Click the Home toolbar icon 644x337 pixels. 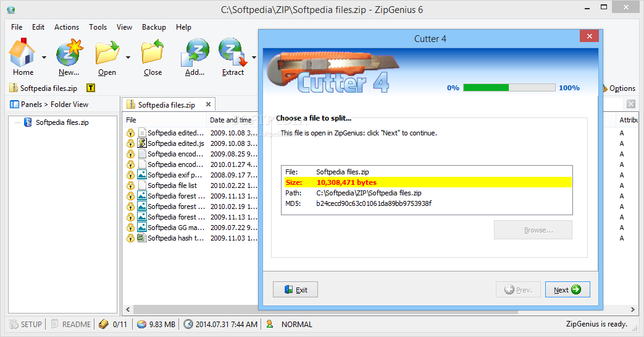pyautogui.click(x=23, y=53)
